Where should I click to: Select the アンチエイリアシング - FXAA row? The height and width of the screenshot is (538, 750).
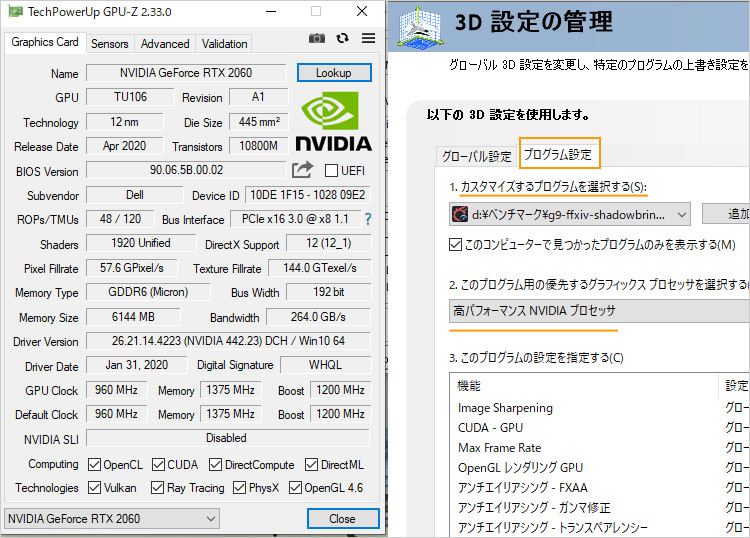[599, 487]
